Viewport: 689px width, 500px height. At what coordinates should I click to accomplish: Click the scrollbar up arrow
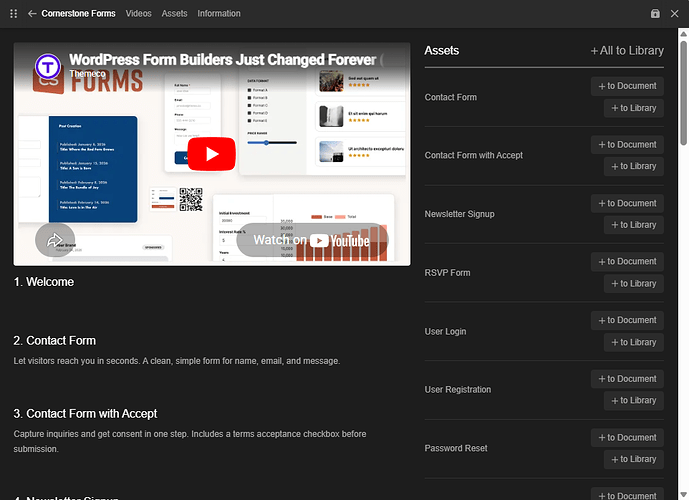[x=683, y=33]
